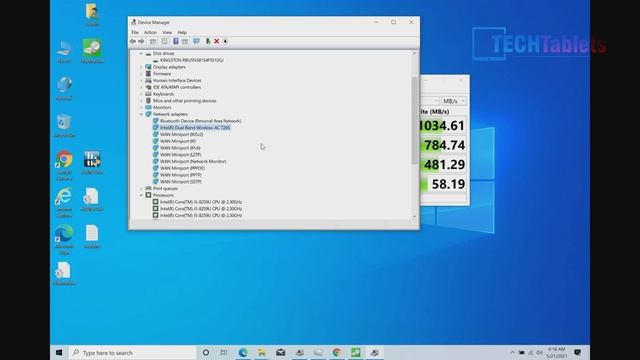Open the notification center in the system tray
This screenshot has width=640, height=360.
point(577,352)
